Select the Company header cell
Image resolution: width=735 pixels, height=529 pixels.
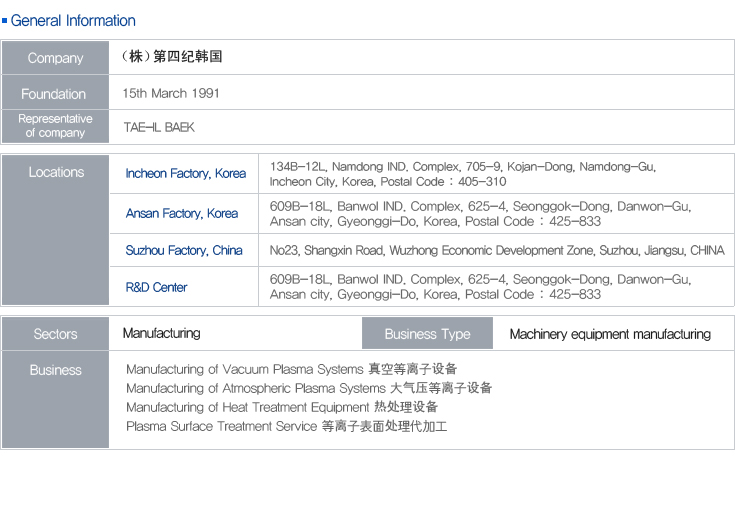(x=55, y=58)
